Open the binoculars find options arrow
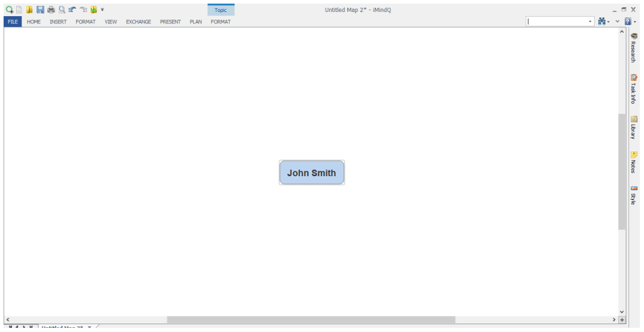This screenshot has height=332, width=644. click(x=609, y=22)
